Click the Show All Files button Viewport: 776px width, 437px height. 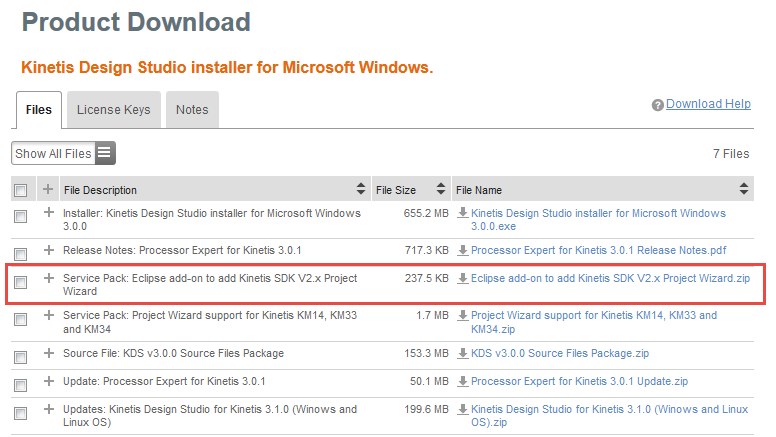click(53, 153)
